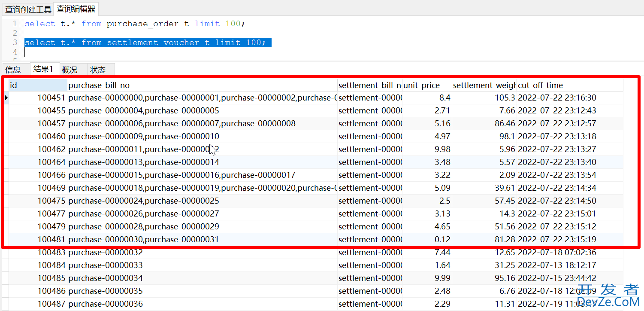644x311 pixels.
Task: Click cell purchase-00000024,purchase-00000025
Action: coord(202,201)
